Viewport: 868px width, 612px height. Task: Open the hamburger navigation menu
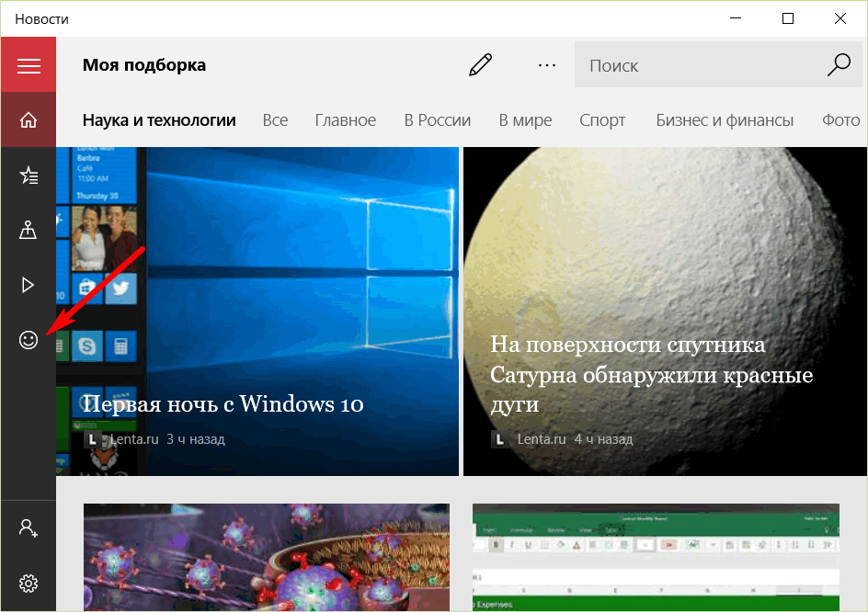(29, 64)
